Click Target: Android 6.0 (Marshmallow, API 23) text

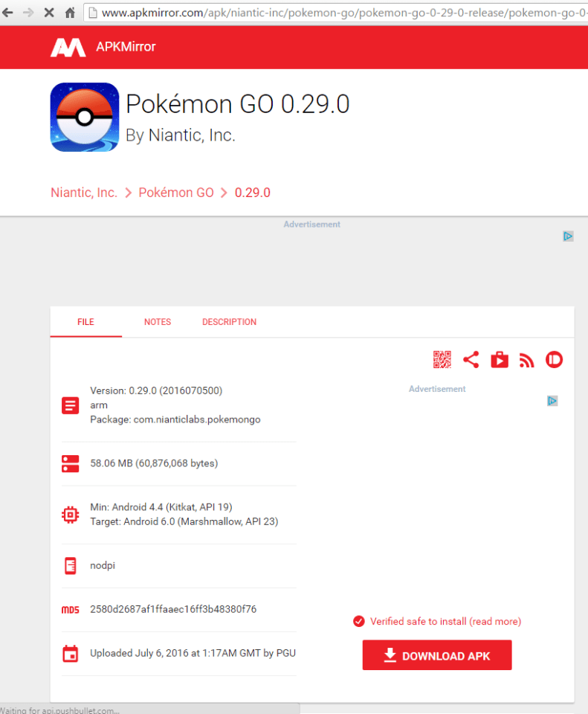(x=184, y=521)
